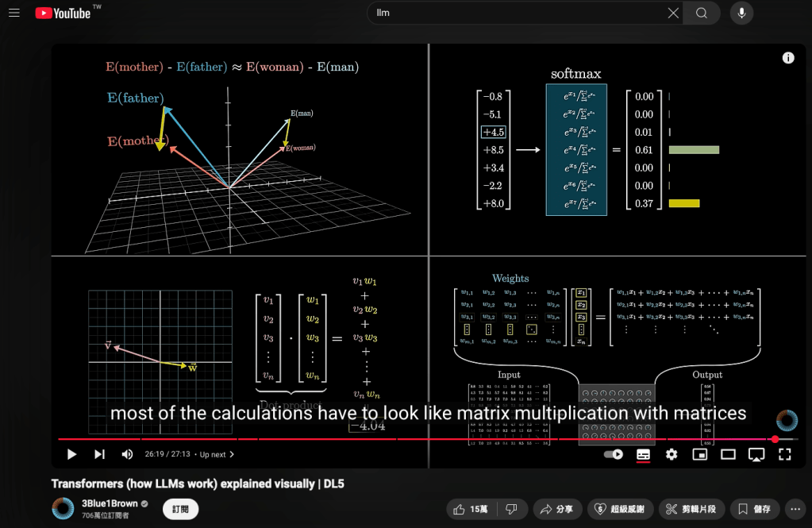Open the player settings gear

(x=672, y=454)
